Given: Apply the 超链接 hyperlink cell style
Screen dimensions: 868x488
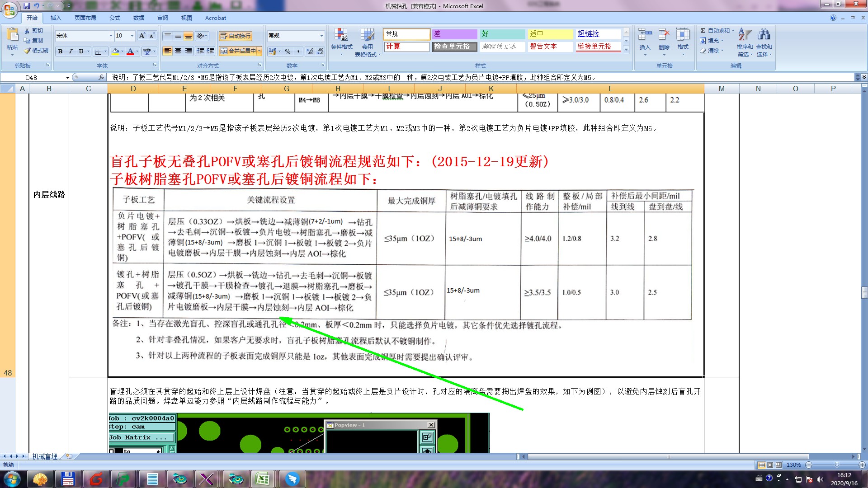Looking at the screenshot, I should pos(598,34).
